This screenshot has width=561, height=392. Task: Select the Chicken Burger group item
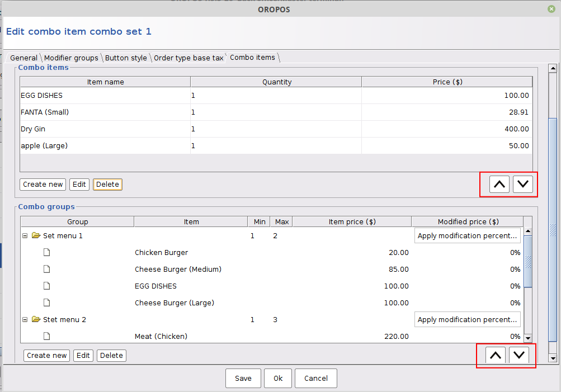(272, 253)
